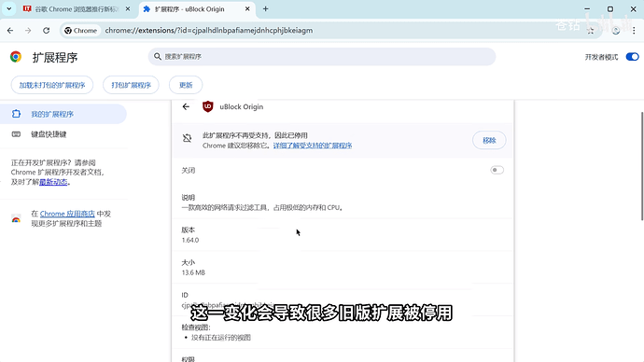Click the 移除 button
Viewport: 644px width, 362px height.
pyautogui.click(x=489, y=140)
